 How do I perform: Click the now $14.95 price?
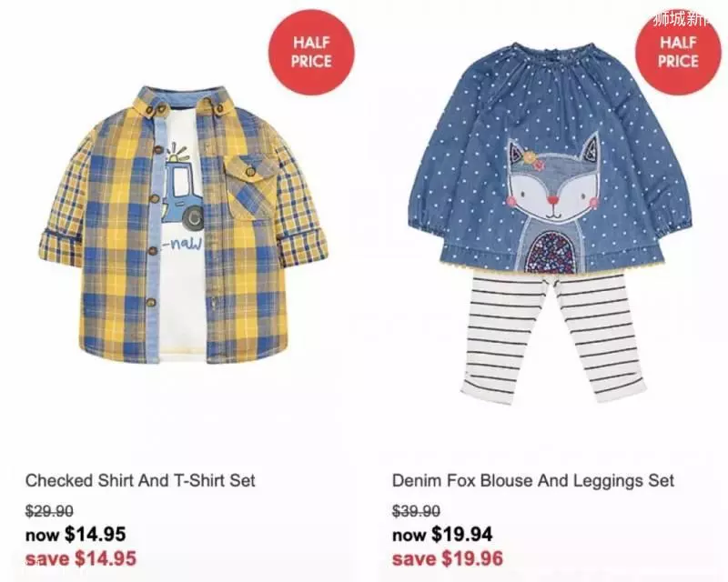(x=76, y=534)
